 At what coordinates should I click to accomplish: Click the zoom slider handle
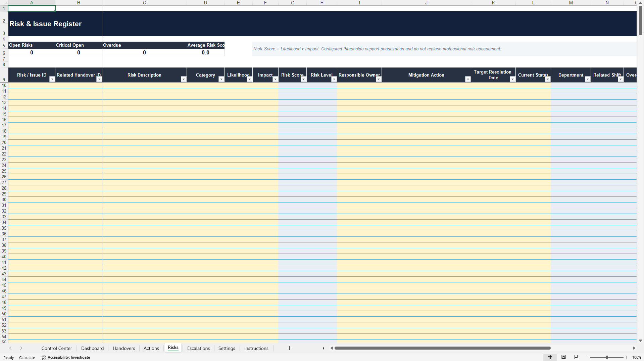pos(607,357)
